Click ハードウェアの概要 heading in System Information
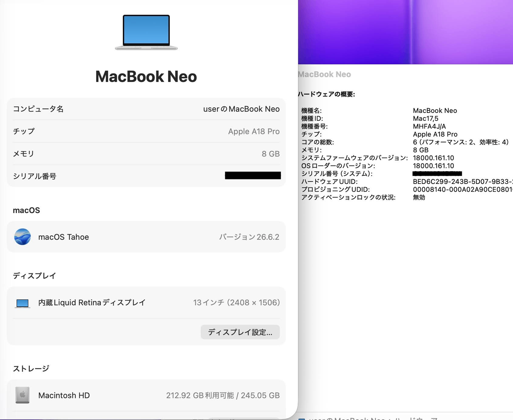This screenshot has width=513, height=420. (327, 94)
